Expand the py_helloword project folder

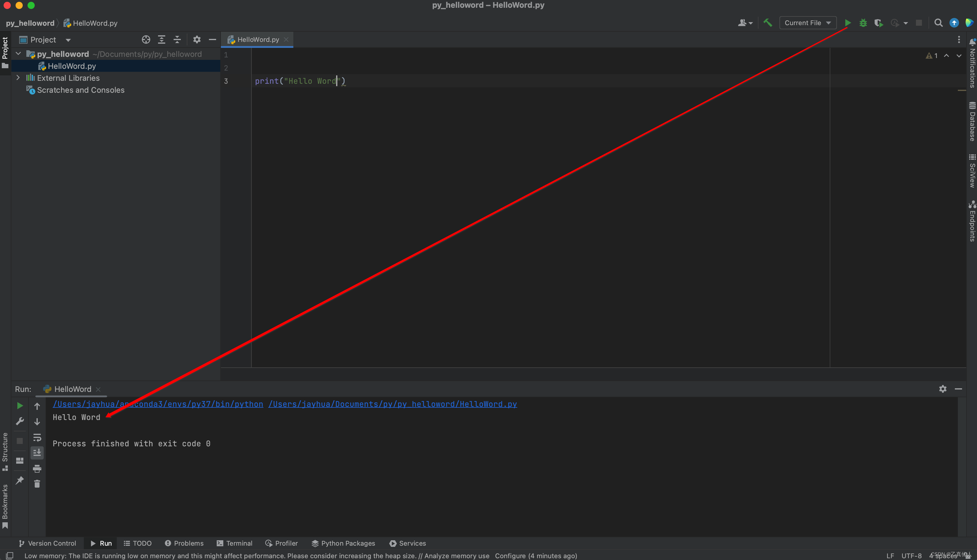tap(17, 54)
